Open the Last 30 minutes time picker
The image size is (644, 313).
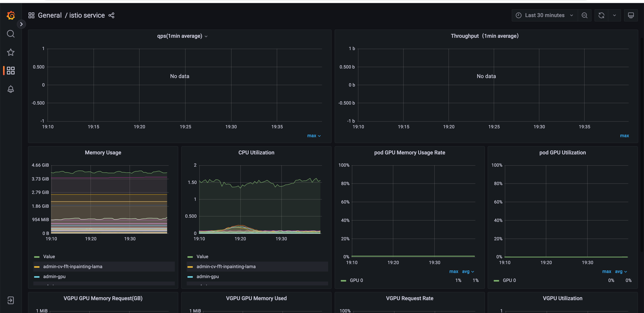(x=545, y=16)
